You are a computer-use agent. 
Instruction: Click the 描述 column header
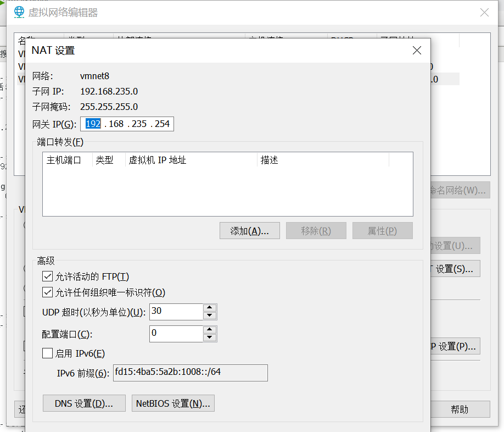pyautogui.click(x=323, y=160)
